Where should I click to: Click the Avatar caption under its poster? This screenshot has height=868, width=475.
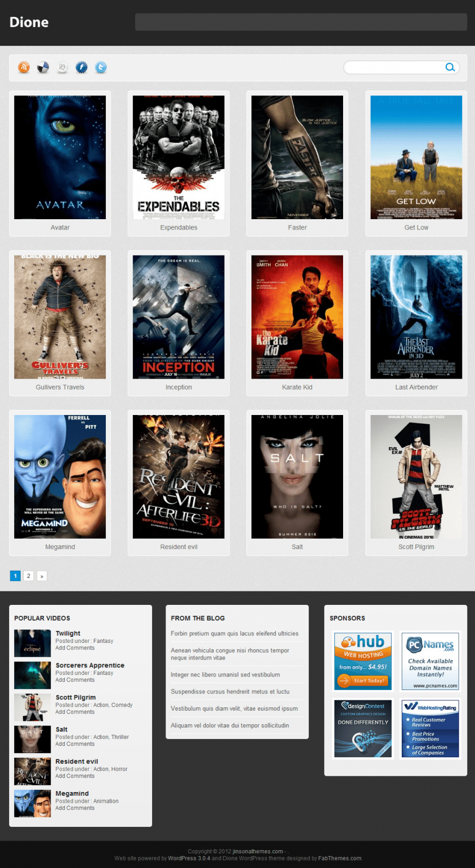click(60, 228)
